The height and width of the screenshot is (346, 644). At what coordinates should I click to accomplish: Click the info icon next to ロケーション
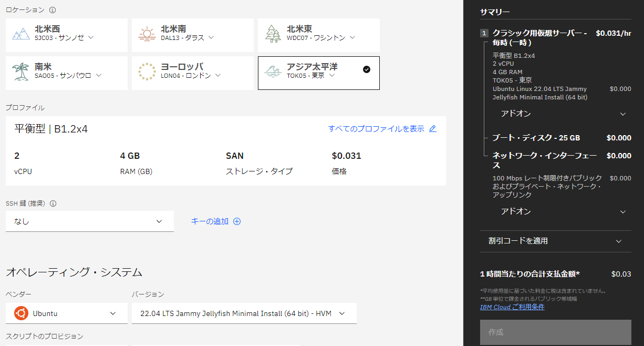click(53, 10)
